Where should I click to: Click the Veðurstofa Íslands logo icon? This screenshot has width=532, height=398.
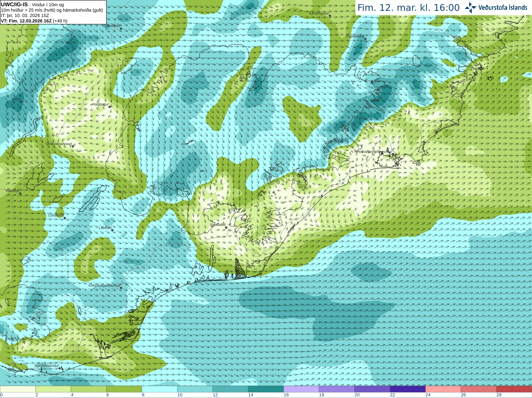470,7
